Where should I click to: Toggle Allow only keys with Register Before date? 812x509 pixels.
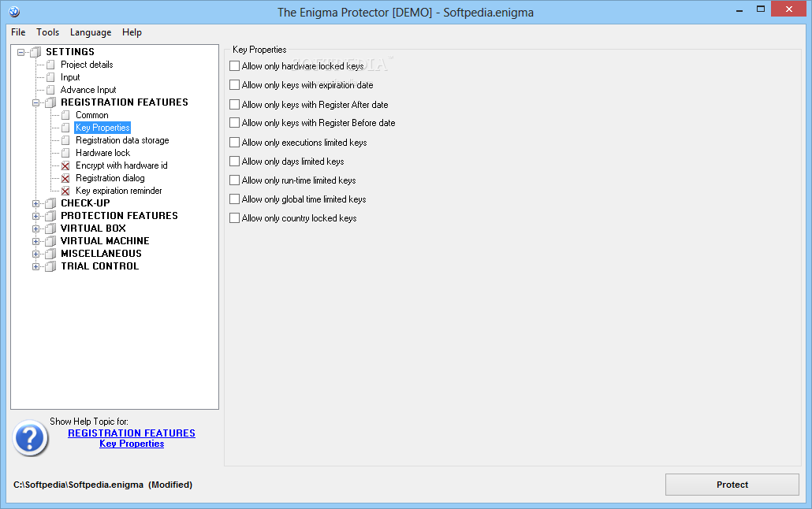(235, 123)
